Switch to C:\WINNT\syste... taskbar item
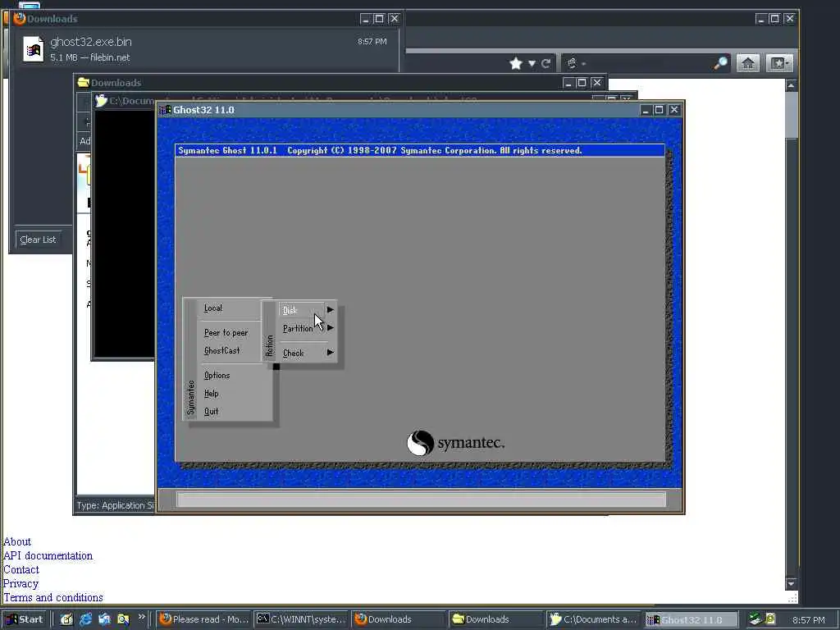 (301, 619)
